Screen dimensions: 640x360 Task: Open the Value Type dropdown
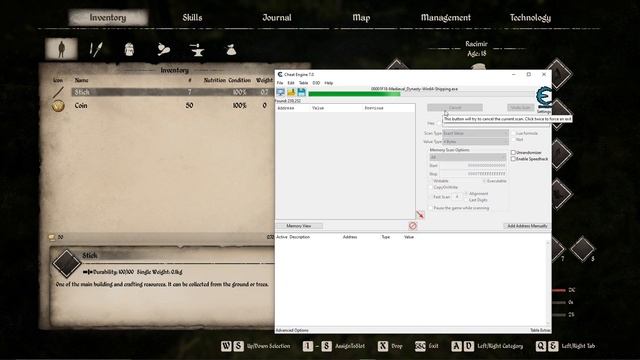point(475,142)
